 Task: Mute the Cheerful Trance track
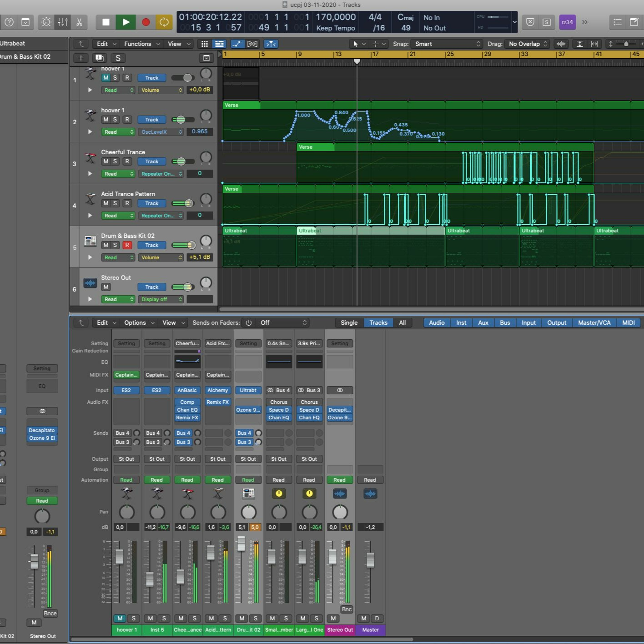pyautogui.click(x=106, y=161)
